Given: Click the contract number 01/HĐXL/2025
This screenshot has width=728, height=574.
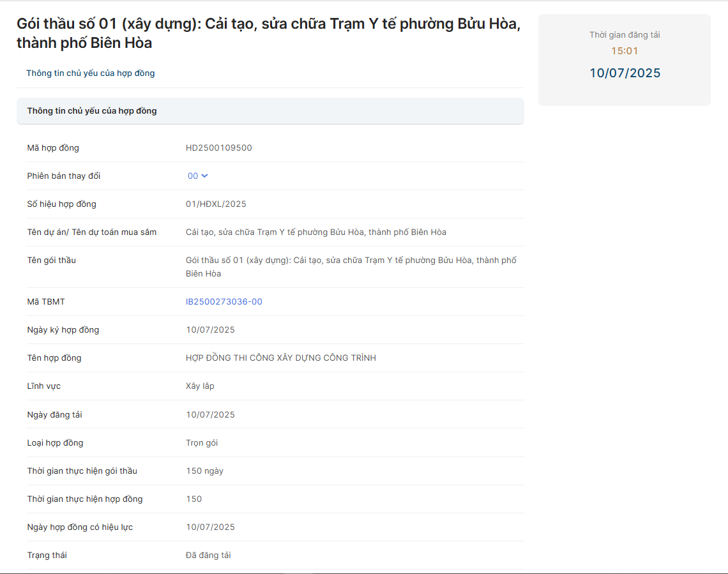Looking at the screenshot, I should [216, 204].
